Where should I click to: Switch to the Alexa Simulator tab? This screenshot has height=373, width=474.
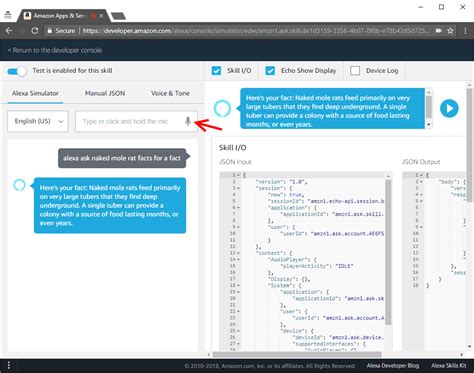point(35,93)
